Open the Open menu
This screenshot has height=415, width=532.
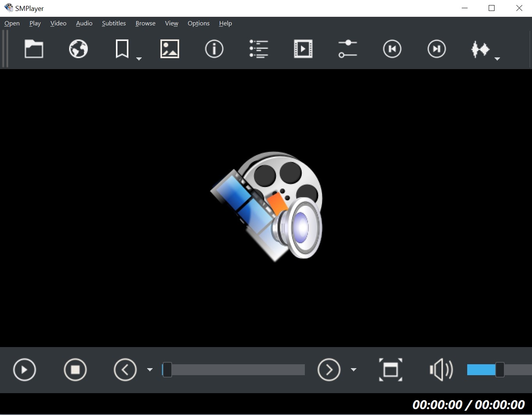(x=12, y=23)
